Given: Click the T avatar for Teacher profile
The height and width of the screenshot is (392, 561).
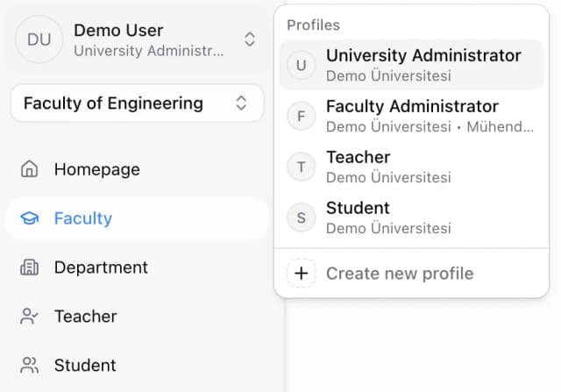Looking at the screenshot, I should click(302, 167).
